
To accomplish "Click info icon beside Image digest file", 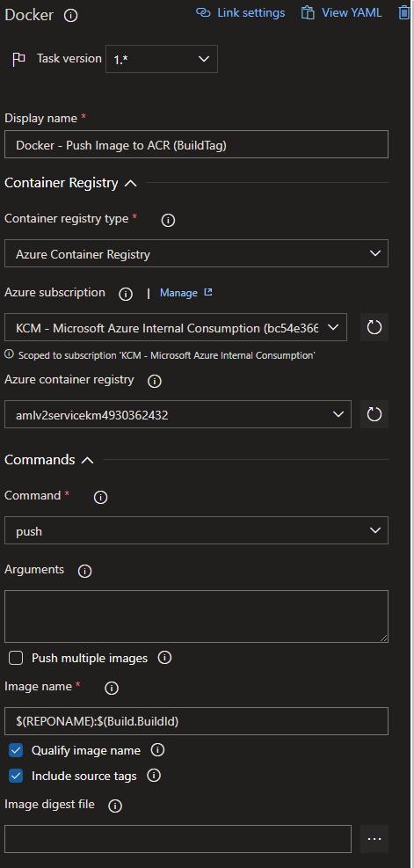I will [115, 806].
